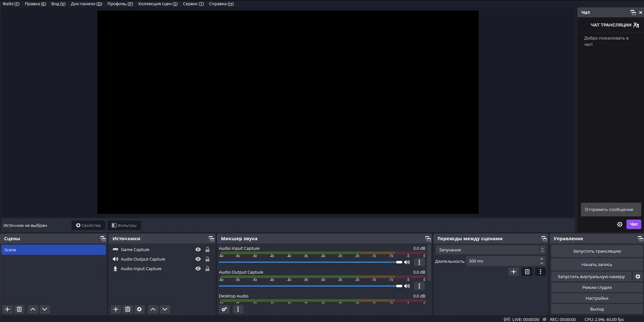Open the Профиль menu
Screen dimensions: 644x322
coord(120,4)
